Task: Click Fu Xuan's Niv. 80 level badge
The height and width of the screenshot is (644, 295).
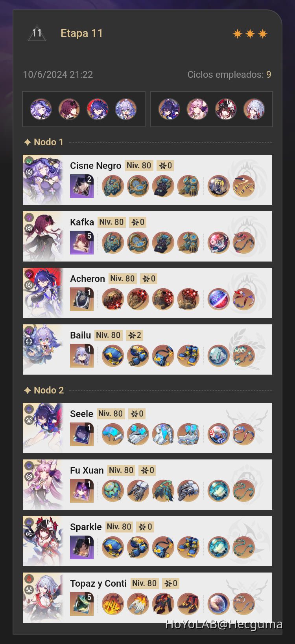Action: point(121,470)
